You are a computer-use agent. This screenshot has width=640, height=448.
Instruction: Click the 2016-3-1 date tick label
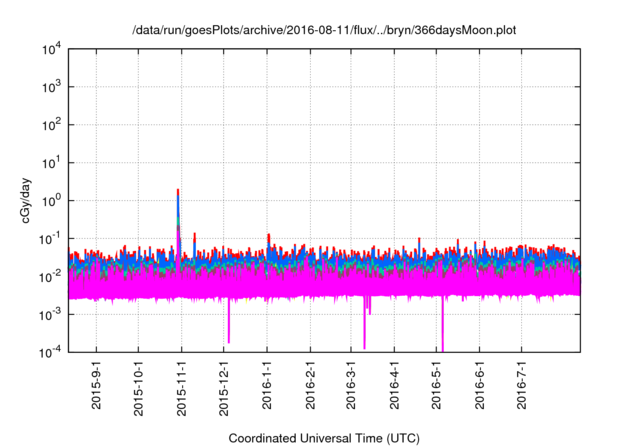pos(350,387)
